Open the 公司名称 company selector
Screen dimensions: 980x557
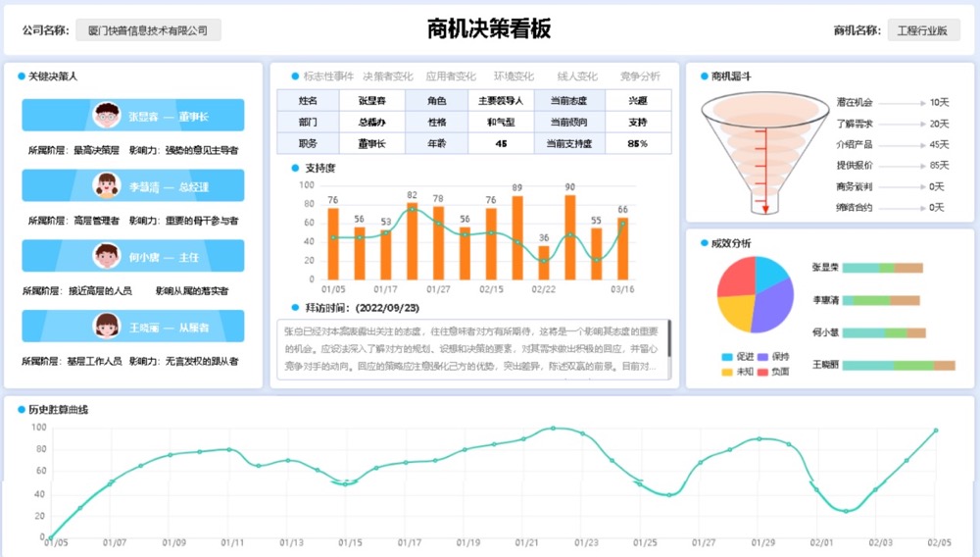(148, 30)
